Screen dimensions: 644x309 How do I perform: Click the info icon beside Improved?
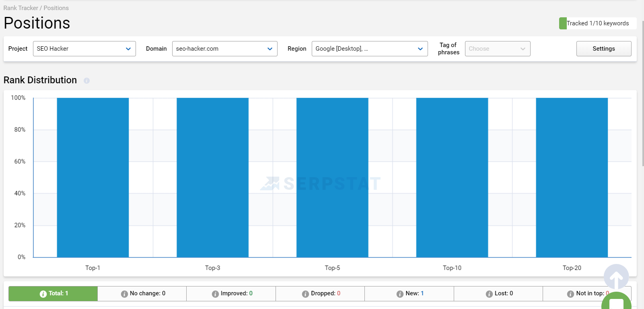[x=215, y=294]
